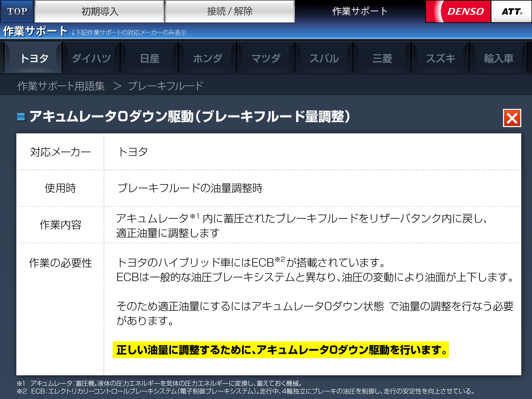Select the トヨタ maker tab
Image resolution: width=532 pixels, height=399 pixels.
(34, 58)
